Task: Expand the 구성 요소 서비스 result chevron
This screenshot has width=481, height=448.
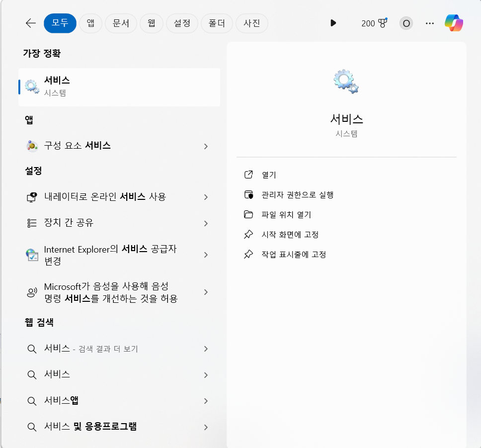Action: tap(206, 146)
